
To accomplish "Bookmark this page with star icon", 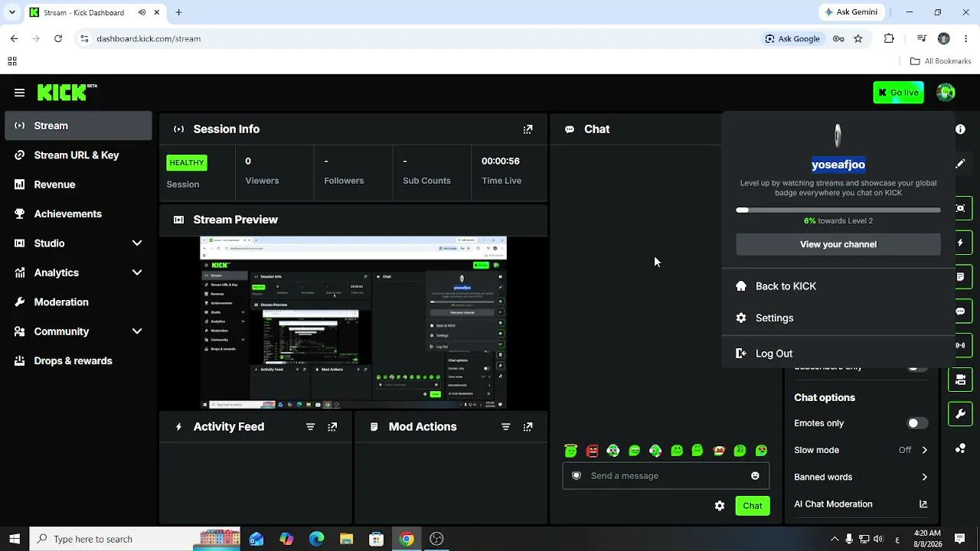I will [858, 38].
